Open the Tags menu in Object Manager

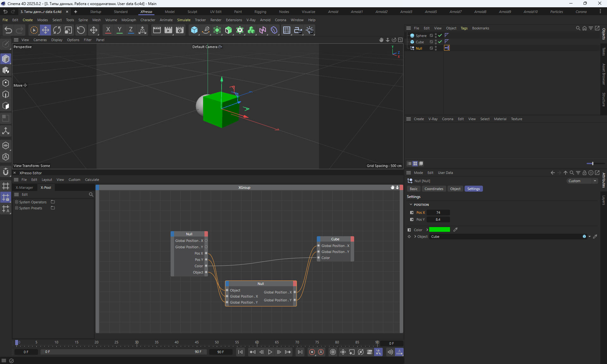[464, 28]
